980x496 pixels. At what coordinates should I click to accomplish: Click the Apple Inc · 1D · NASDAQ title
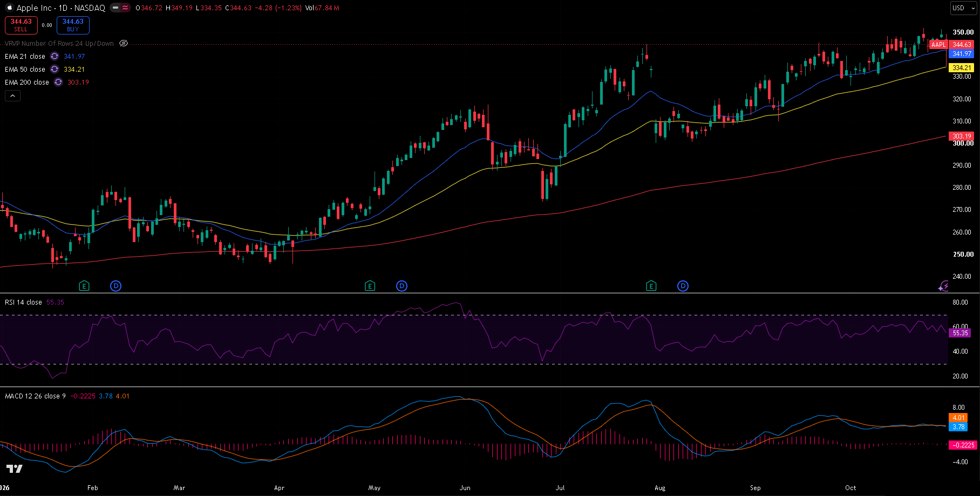[61, 8]
